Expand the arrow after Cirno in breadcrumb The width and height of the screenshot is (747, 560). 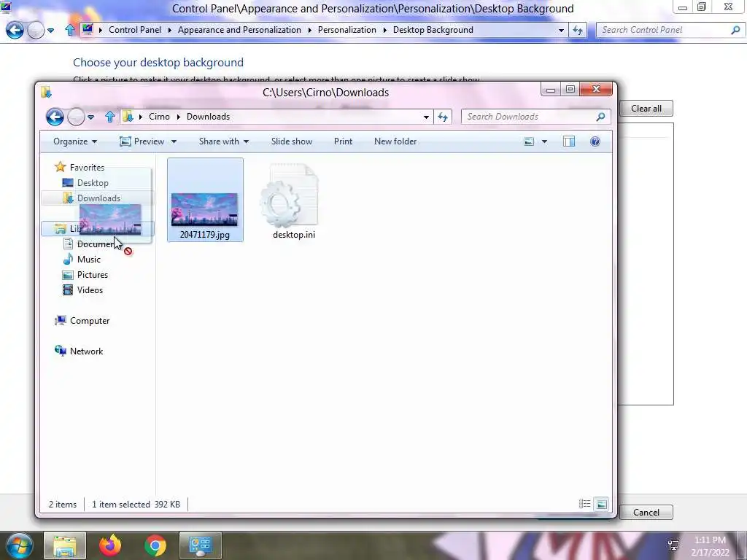[x=179, y=117]
